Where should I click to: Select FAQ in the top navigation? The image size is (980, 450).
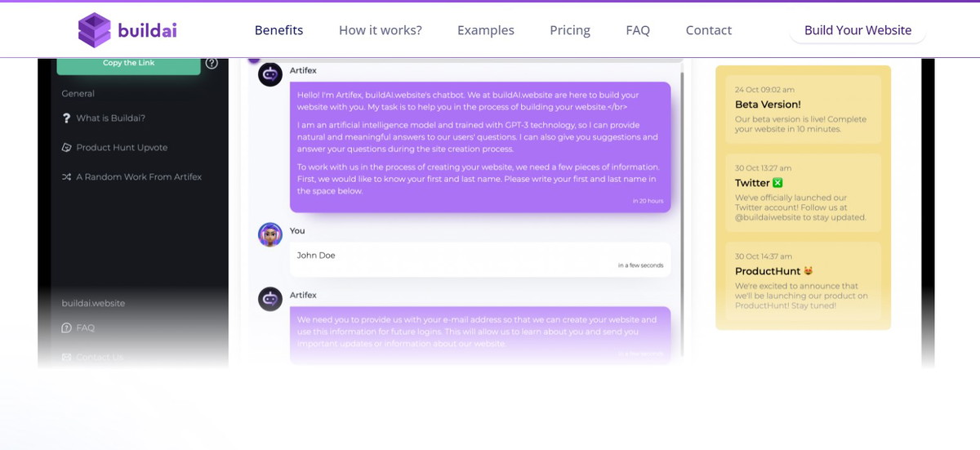coord(638,30)
